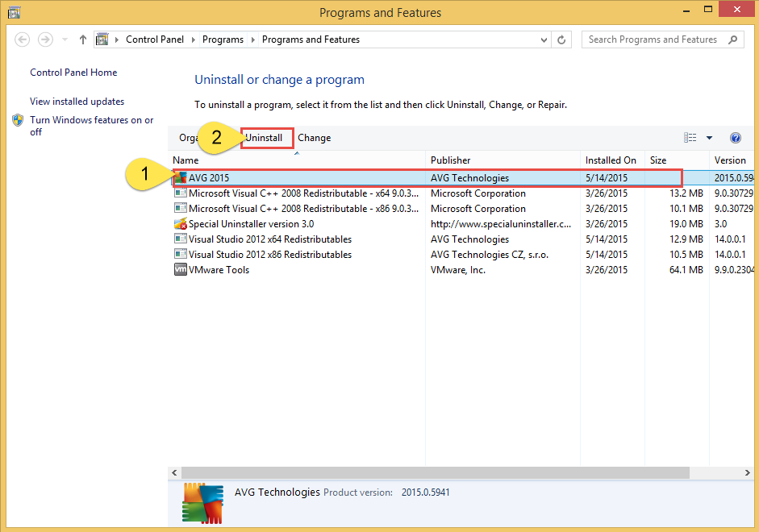Viewport: 759px width, 532px height.
Task: Click the horizontal scrollbar thumb
Action: [x=436, y=472]
